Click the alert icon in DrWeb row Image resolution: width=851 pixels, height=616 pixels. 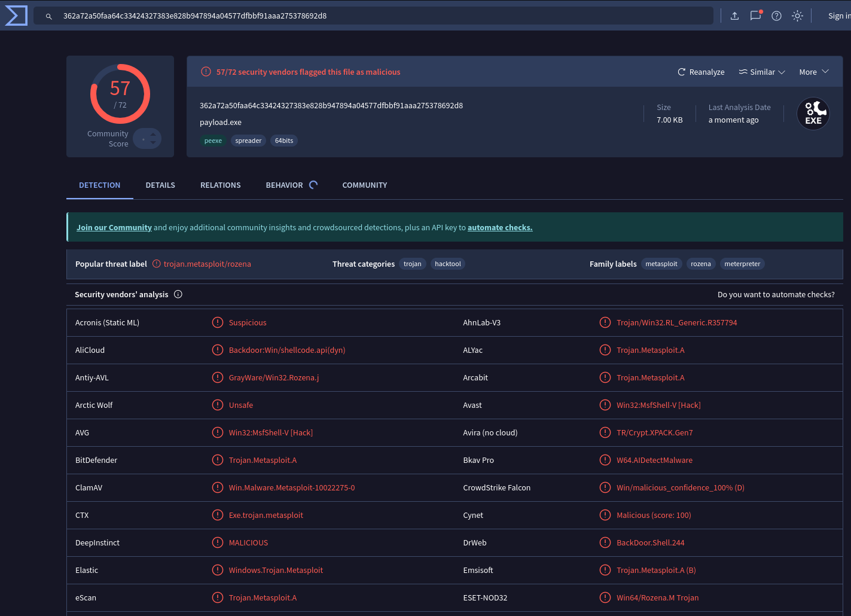(x=605, y=542)
